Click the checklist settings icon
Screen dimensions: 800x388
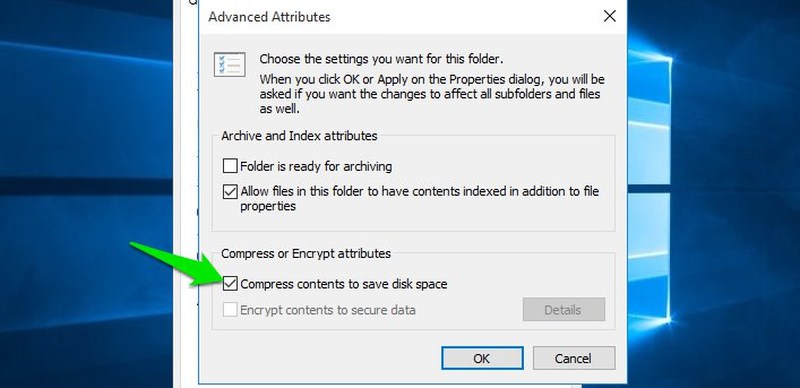click(230, 65)
